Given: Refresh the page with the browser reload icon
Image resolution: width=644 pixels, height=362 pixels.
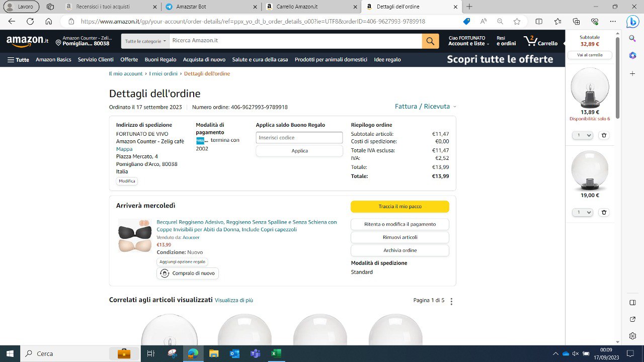Looking at the screenshot, I should point(30,21).
